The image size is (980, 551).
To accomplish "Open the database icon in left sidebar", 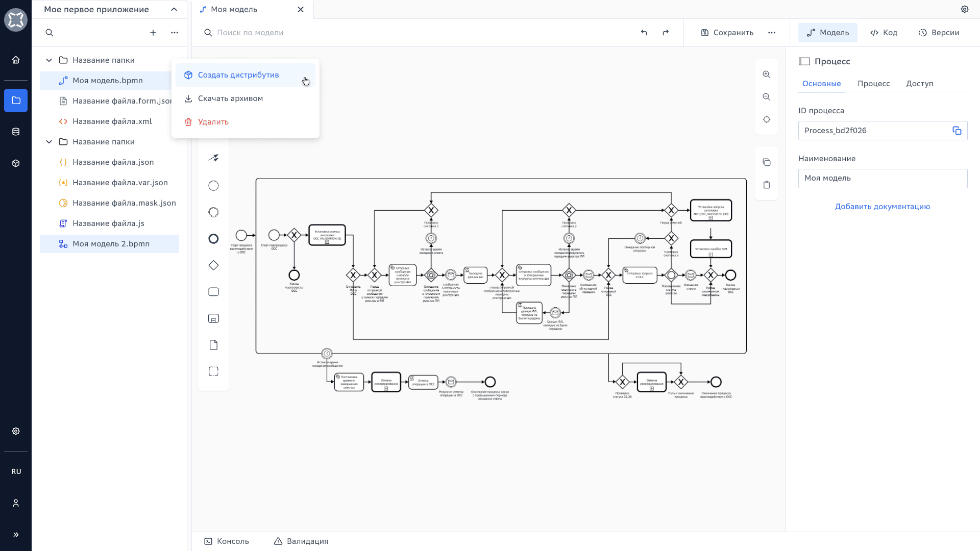I will click(16, 132).
